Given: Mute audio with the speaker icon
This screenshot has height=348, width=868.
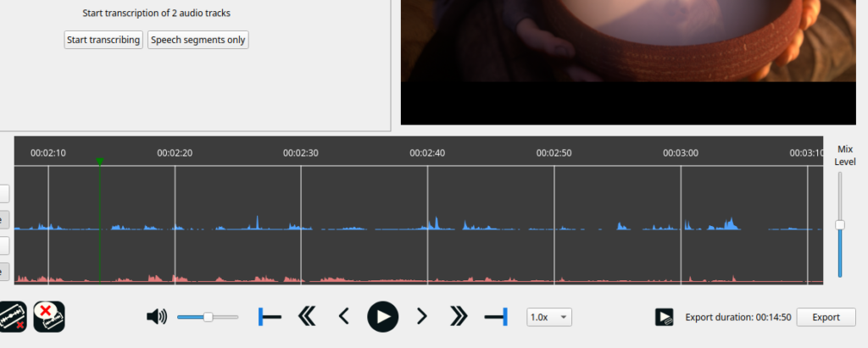Looking at the screenshot, I should [156, 317].
